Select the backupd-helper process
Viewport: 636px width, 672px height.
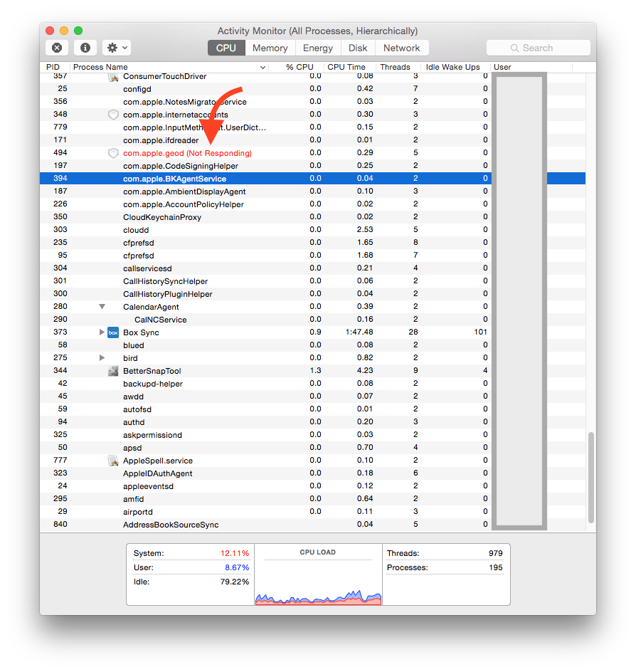[312, 384]
